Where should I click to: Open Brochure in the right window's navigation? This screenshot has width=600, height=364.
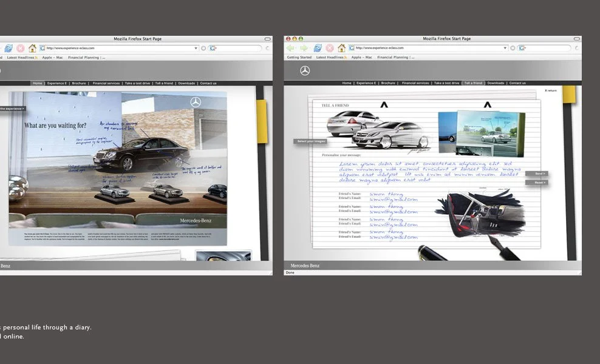point(388,83)
